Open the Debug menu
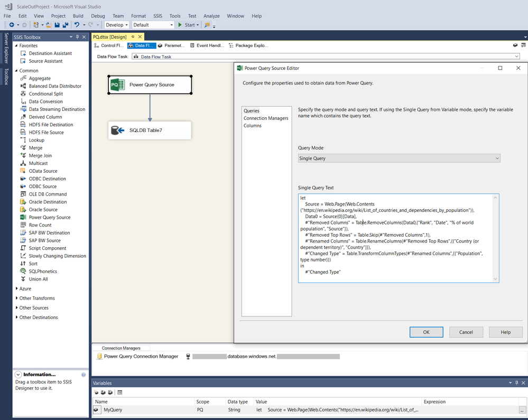The width and height of the screenshot is (528, 420). click(98, 16)
